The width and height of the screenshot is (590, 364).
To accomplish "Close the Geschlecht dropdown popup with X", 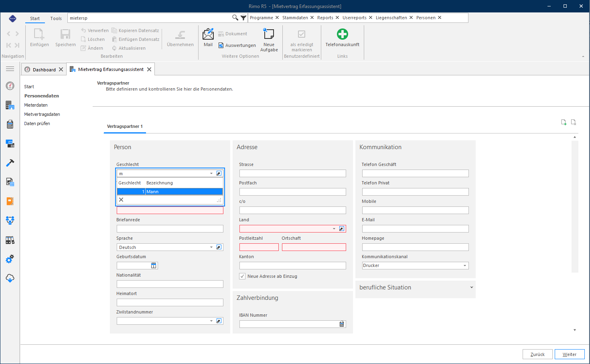I will click(x=121, y=200).
